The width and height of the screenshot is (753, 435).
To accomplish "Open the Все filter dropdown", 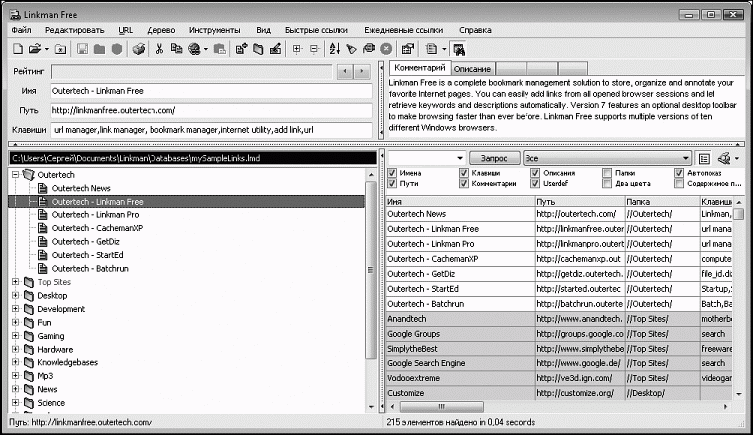I will coord(687,158).
